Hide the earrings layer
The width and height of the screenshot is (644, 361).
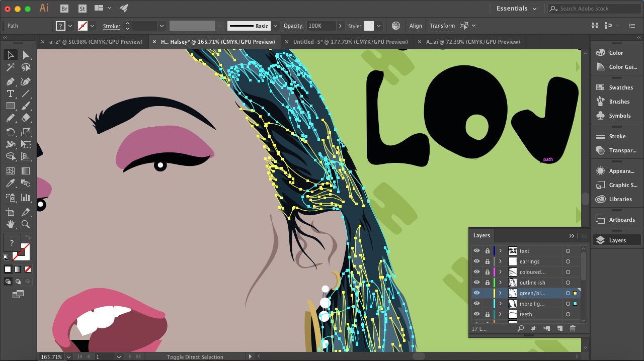pos(476,261)
